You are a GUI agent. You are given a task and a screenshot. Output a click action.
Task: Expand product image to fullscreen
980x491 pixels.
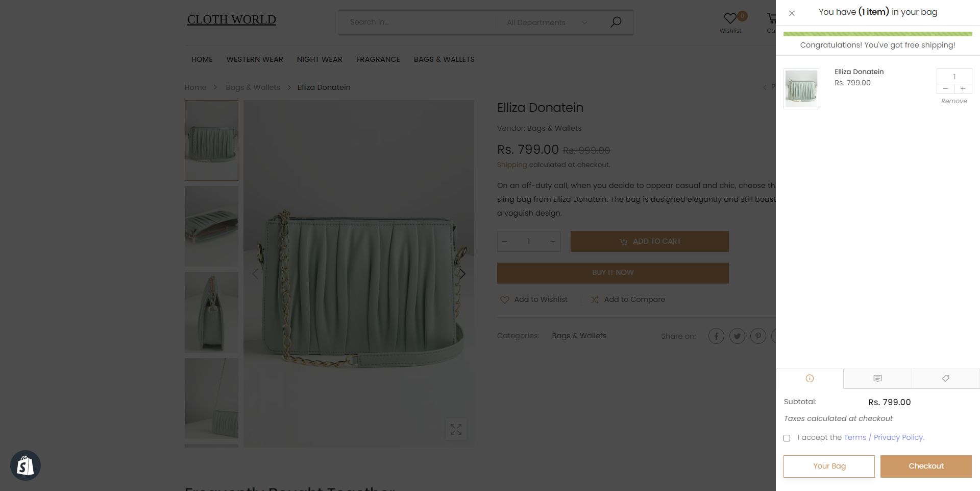click(x=456, y=429)
